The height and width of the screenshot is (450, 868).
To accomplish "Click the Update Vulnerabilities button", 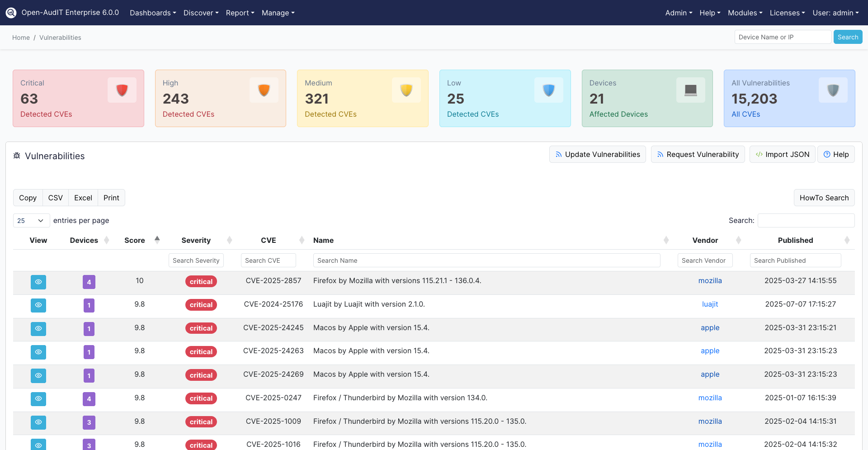I will (597, 154).
